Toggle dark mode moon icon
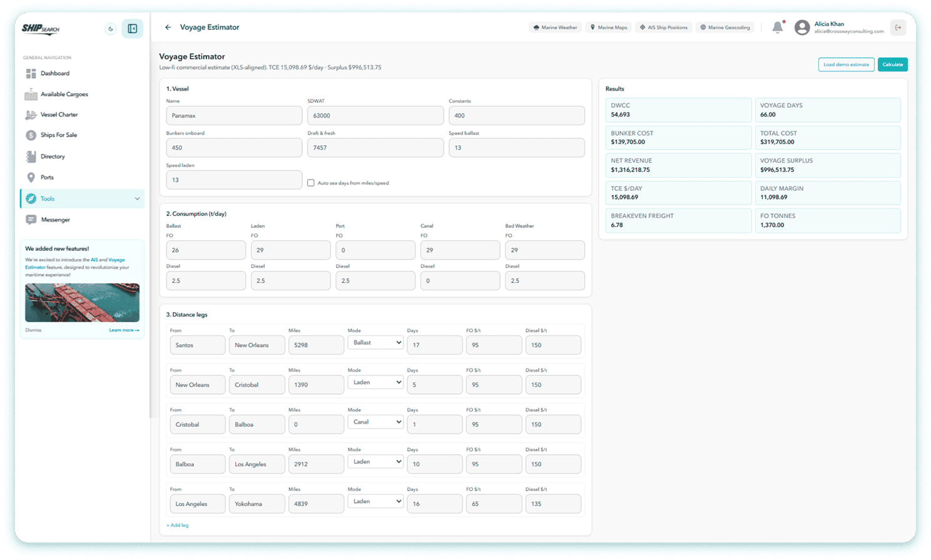The image size is (931, 560). 111,29
